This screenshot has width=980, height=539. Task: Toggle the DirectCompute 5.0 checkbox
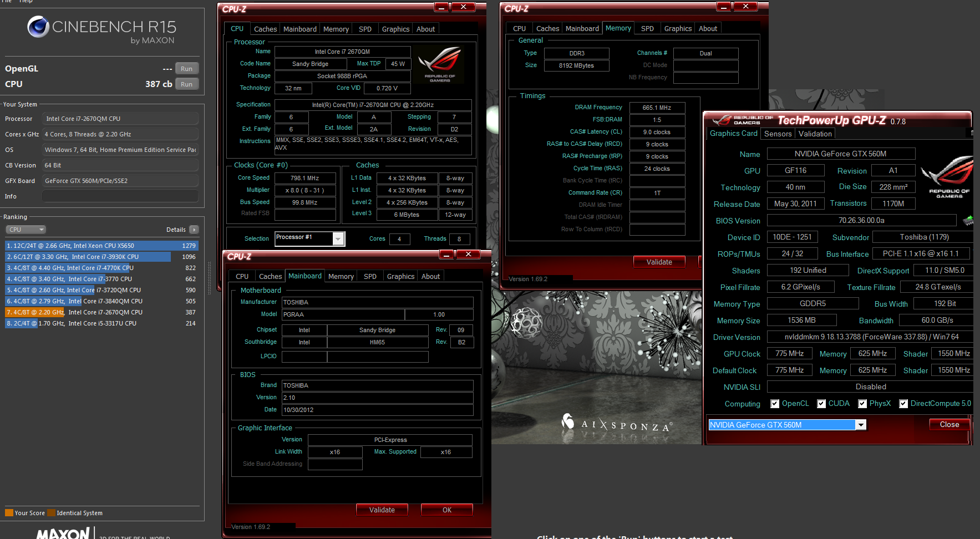903,404
